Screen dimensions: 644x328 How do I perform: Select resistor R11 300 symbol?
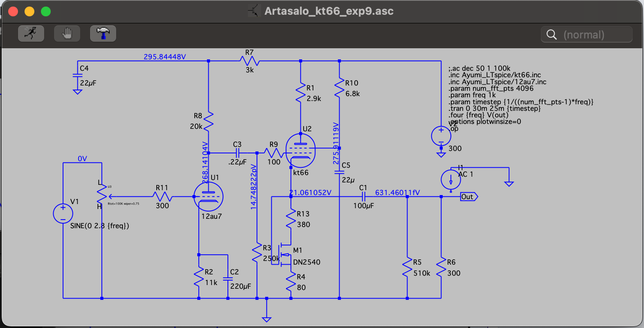click(x=162, y=197)
